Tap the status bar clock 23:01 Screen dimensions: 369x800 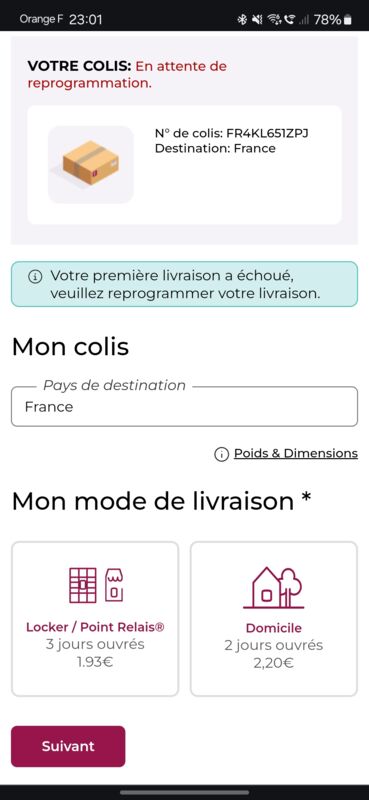coord(86,20)
